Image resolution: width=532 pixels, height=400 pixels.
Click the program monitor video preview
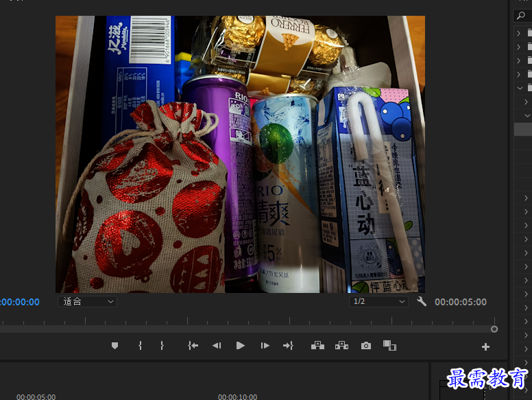240,154
